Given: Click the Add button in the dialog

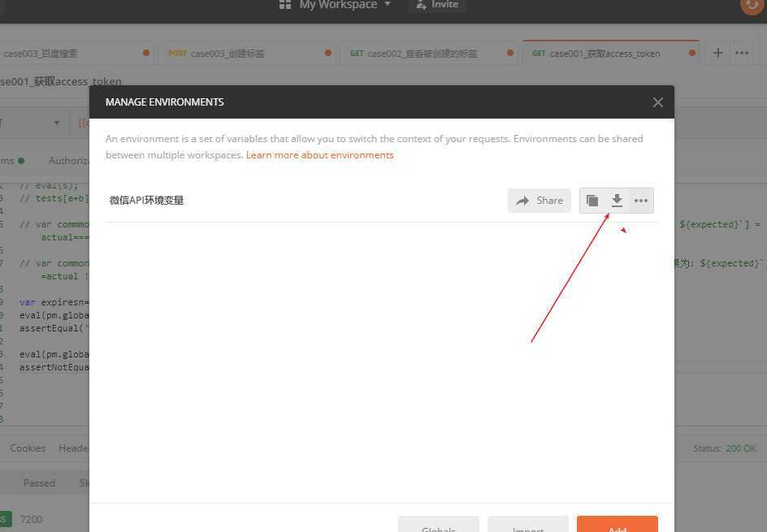Looking at the screenshot, I should pos(617,524).
